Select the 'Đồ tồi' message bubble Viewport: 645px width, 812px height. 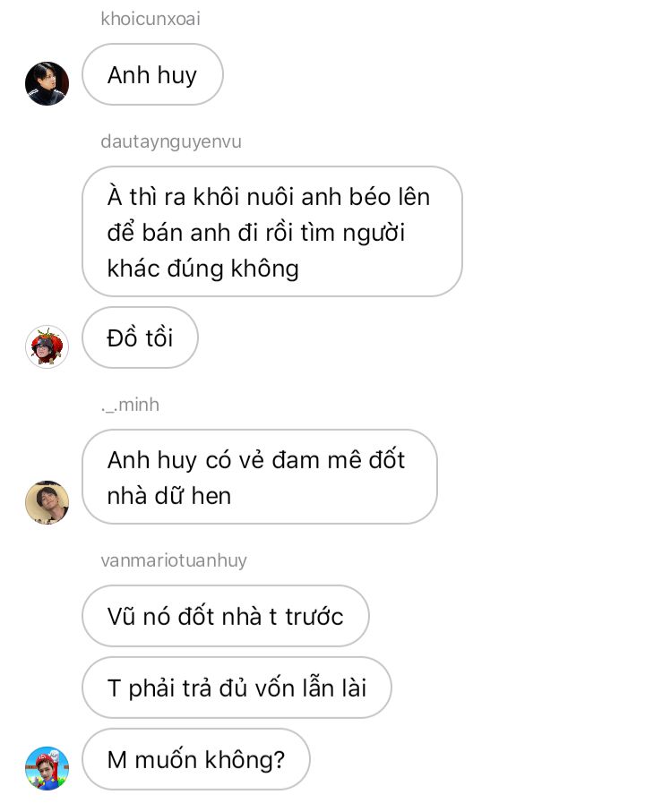tap(140, 338)
